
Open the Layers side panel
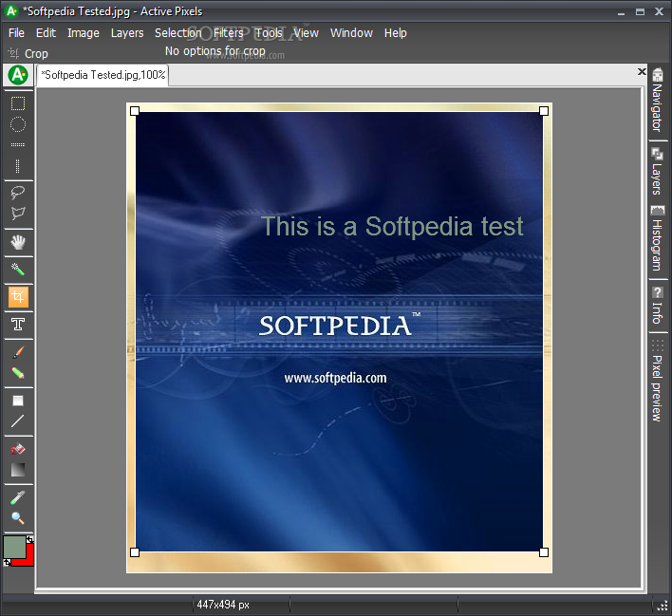[x=657, y=171]
